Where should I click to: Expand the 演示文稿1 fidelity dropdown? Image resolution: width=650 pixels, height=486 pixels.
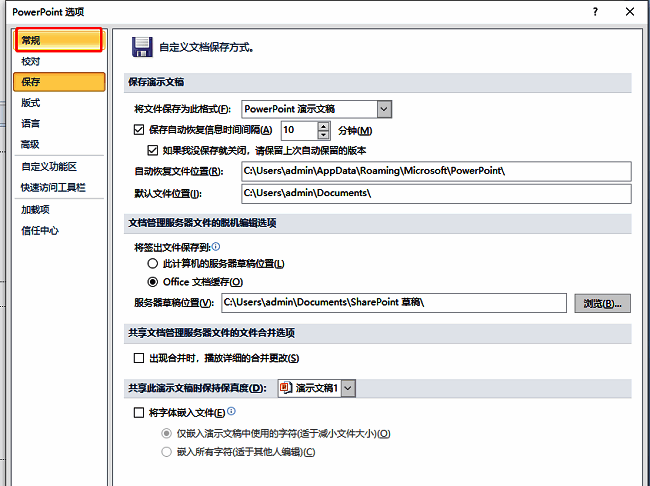348,388
